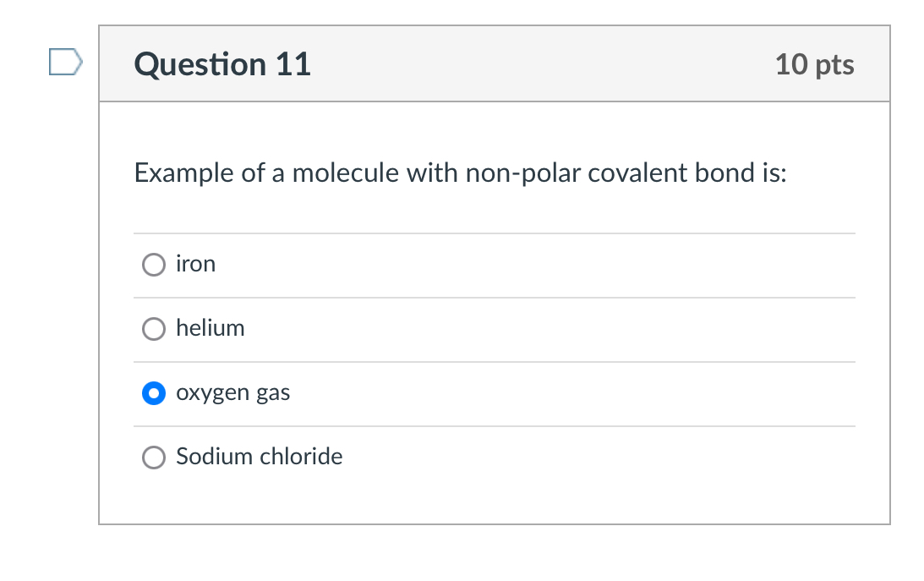Click the Sodium chloride label text
Viewport: 924px width, 581px height.
259,457
